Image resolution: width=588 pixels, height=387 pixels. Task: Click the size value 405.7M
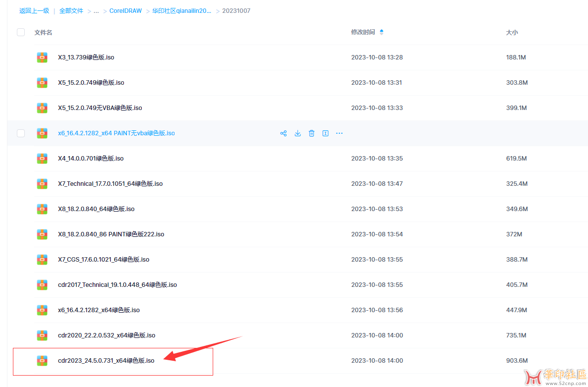click(x=517, y=285)
